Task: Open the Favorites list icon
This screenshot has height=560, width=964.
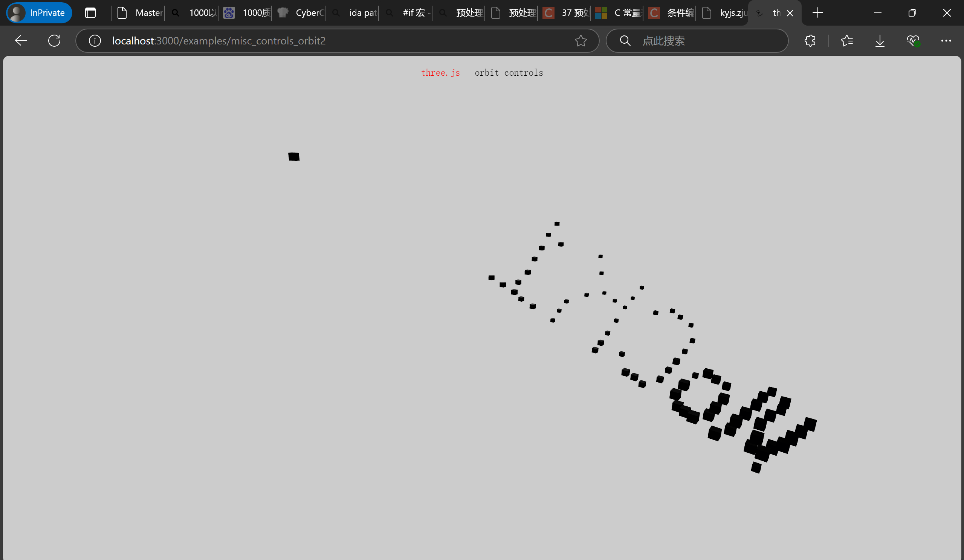Action: coord(846,41)
